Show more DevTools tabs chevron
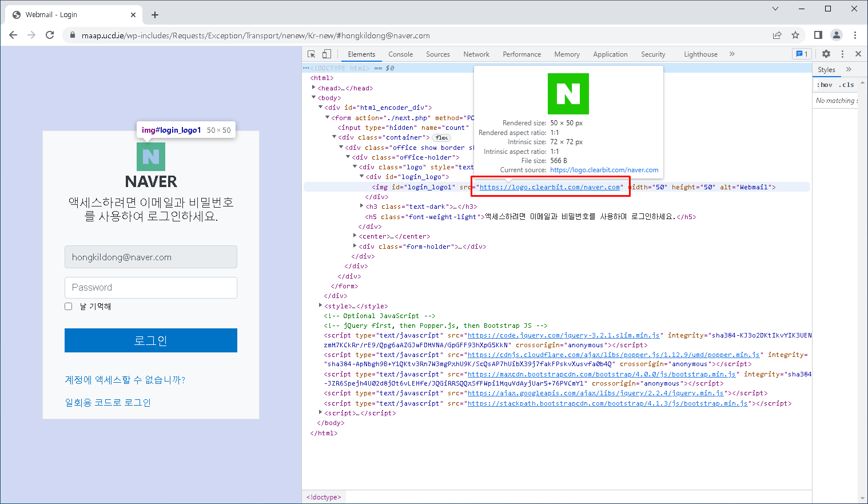This screenshot has height=504, width=868. coord(732,54)
